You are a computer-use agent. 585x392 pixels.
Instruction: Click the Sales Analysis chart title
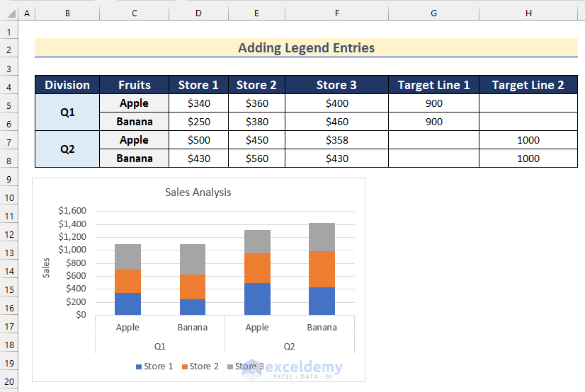pyautogui.click(x=198, y=192)
